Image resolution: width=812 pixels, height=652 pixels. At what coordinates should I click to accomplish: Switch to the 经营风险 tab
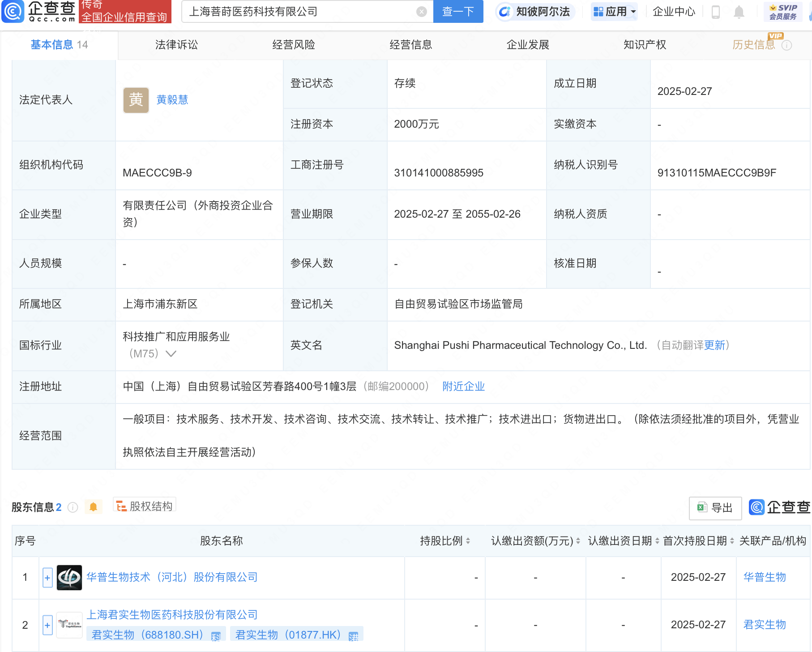point(294,45)
